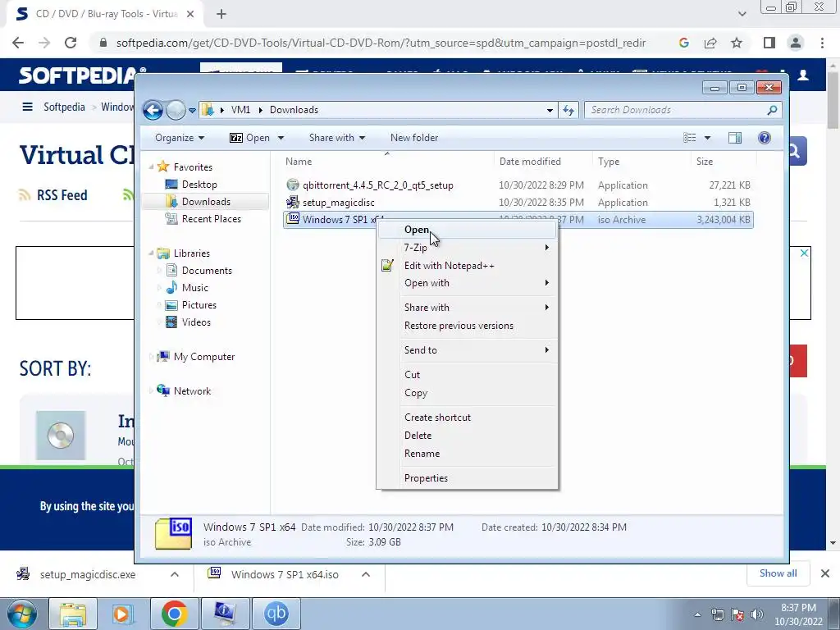Open the selected ISO from context menu
The width and height of the screenshot is (840, 630).
pyautogui.click(x=466, y=230)
